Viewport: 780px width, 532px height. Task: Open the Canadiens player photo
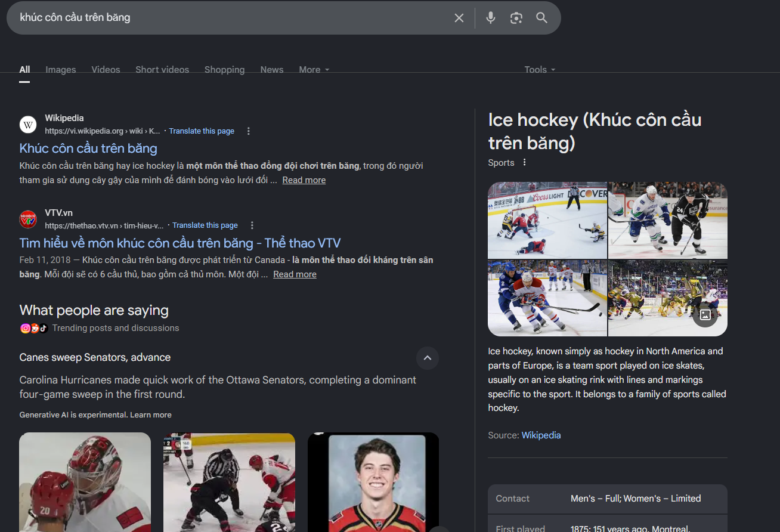point(547,298)
